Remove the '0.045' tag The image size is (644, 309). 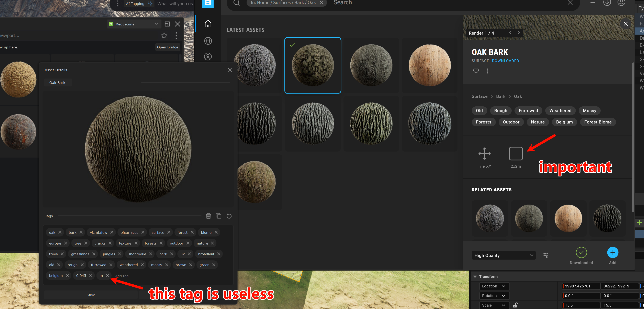pyautogui.click(x=90, y=275)
